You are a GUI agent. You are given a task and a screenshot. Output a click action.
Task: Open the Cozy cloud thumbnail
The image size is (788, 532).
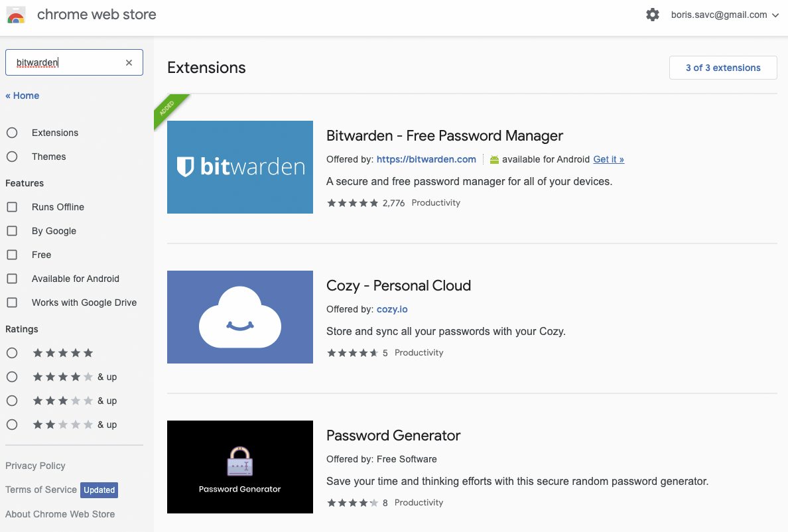tap(239, 317)
